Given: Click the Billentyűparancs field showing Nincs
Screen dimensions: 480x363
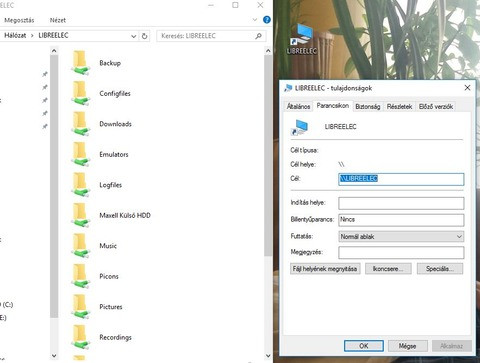Looking at the screenshot, I should (x=401, y=220).
